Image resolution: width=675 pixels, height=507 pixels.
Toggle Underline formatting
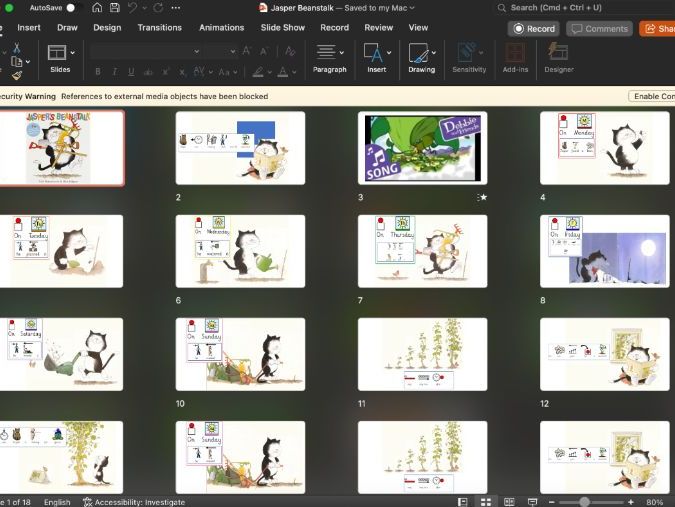(131, 72)
